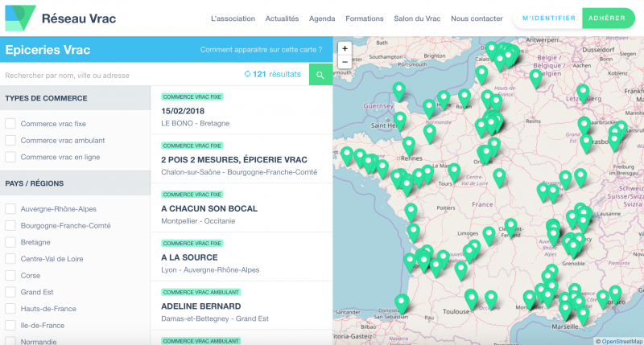Image resolution: width=644 pixels, height=345 pixels.
Task: Click the Réseau Vrac site title
Action: (79, 18)
